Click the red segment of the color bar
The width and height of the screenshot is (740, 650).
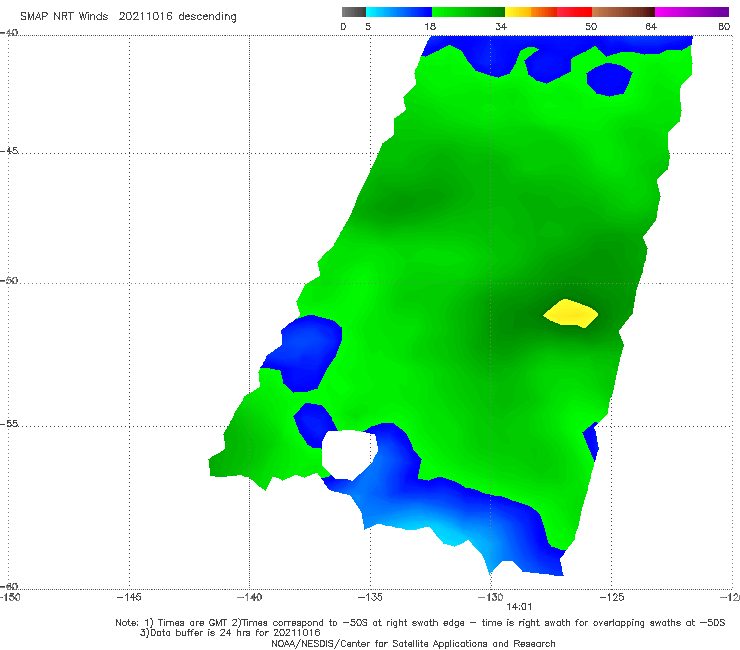(x=574, y=12)
